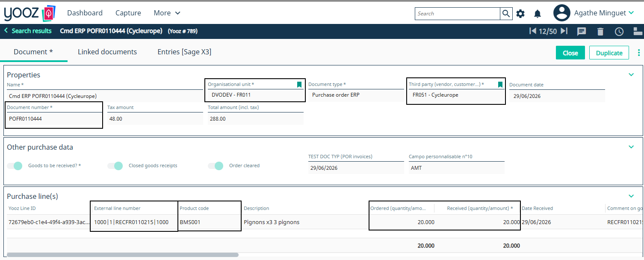Click the Description column header
Image resolution: width=644 pixels, height=260 pixels.
pos(257,208)
